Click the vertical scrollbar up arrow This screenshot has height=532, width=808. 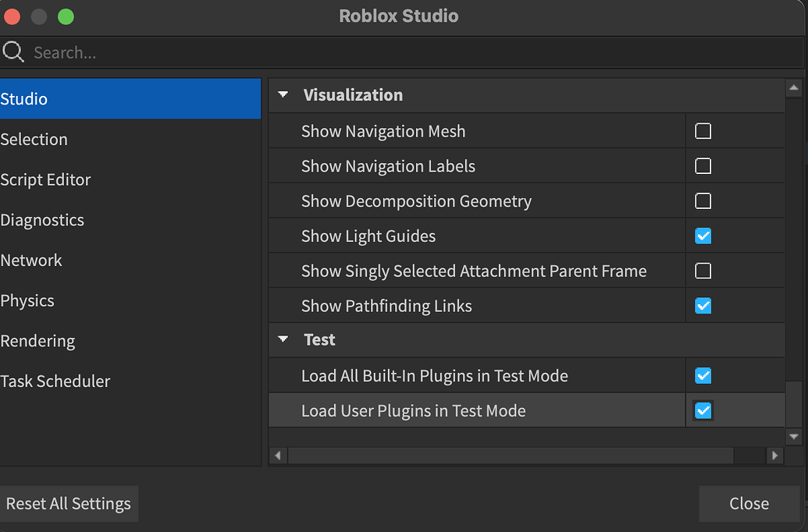pos(794,88)
